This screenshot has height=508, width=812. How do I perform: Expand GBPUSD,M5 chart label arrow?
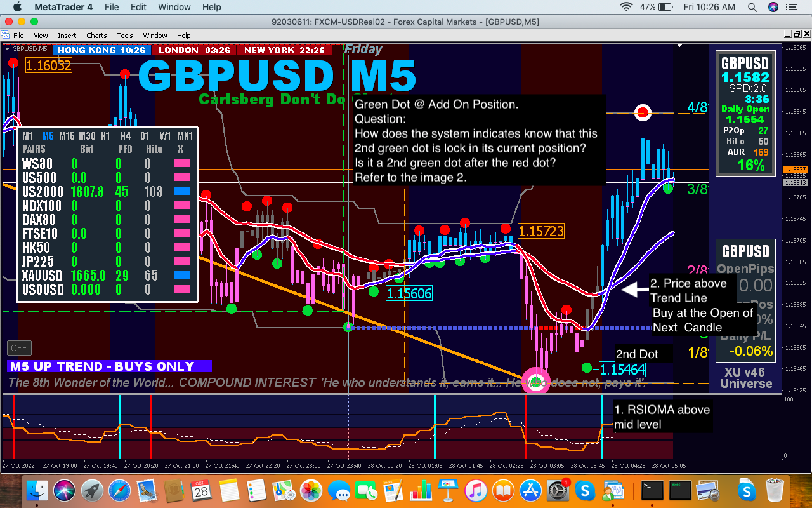pos(8,48)
